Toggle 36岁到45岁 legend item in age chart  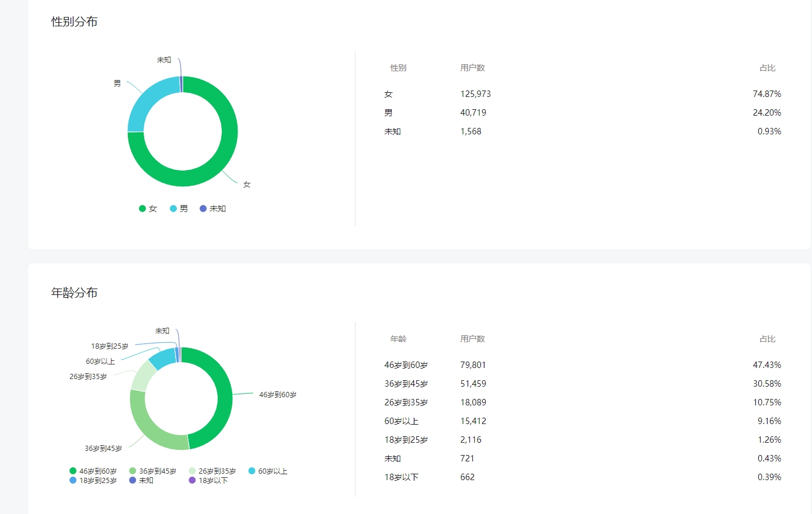pyautogui.click(x=153, y=471)
